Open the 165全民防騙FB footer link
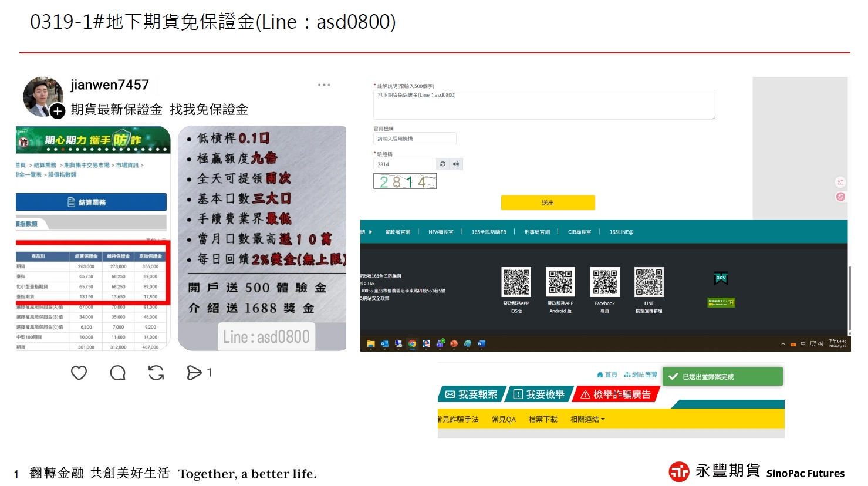Screen dimensions: 868x486 [488, 232]
